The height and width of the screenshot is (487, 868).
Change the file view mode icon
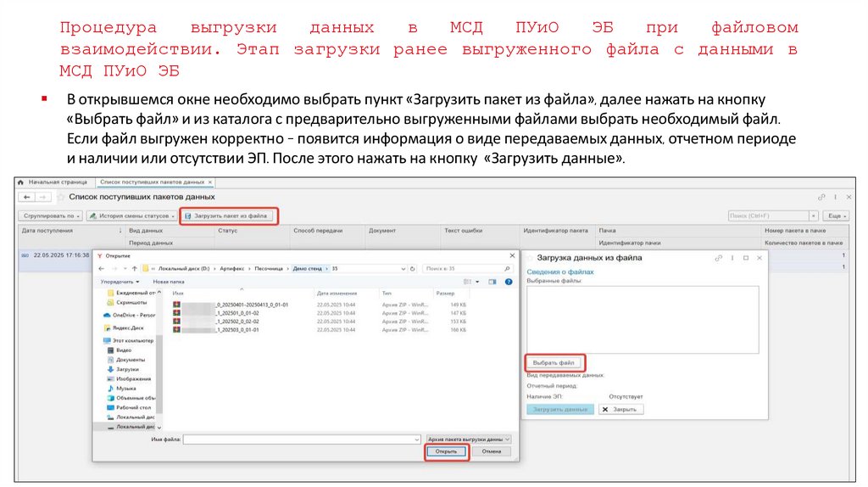click(x=468, y=282)
